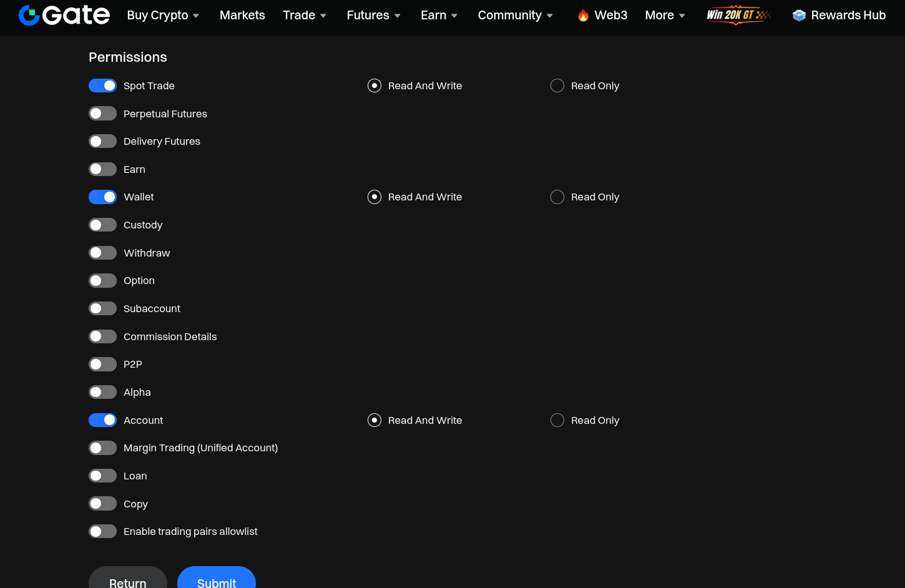Screen dimensions: 905x588
Task: Click the Gate logo
Action: (x=64, y=15)
